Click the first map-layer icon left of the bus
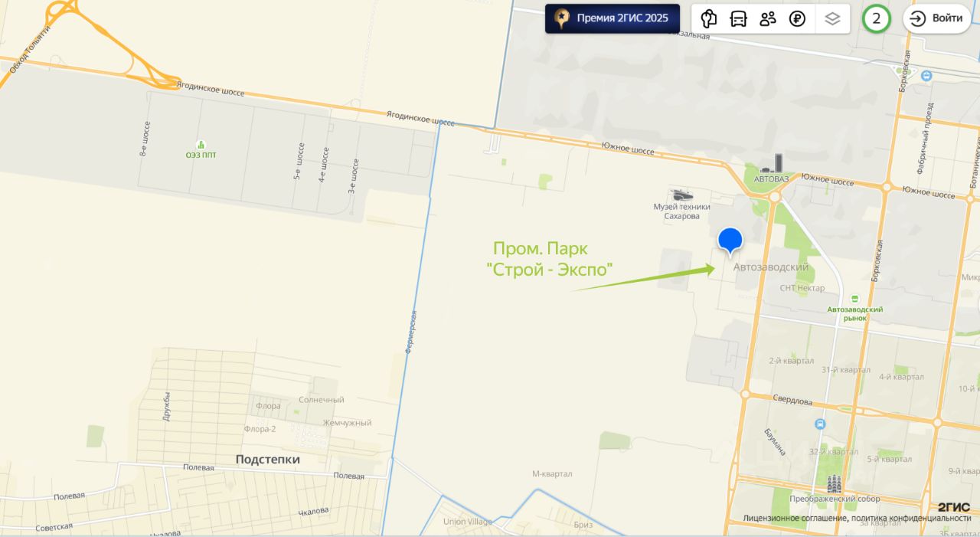The width and height of the screenshot is (980, 537). pyautogui.click(x=709, y=19)
